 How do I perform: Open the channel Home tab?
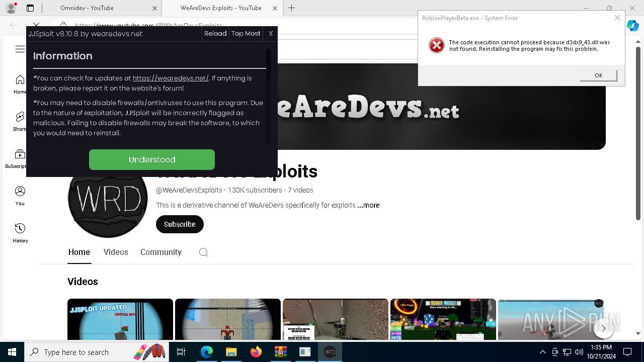(79, 252)
